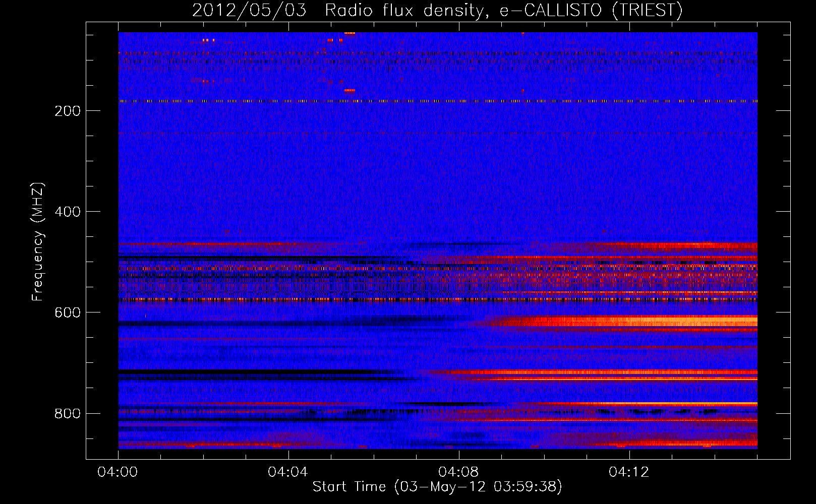
Task: Click the '04:04' time axis label
Action: (x=288, y=472)
